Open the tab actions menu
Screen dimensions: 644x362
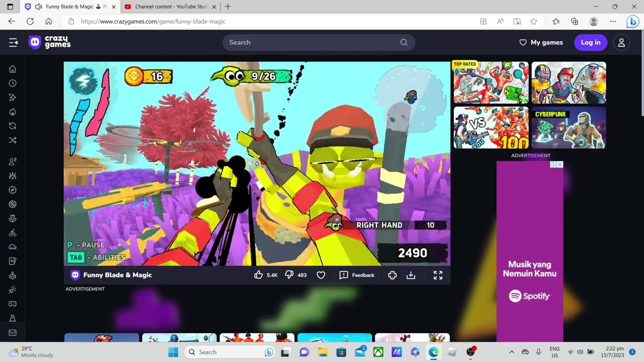(x=10, y=7)
